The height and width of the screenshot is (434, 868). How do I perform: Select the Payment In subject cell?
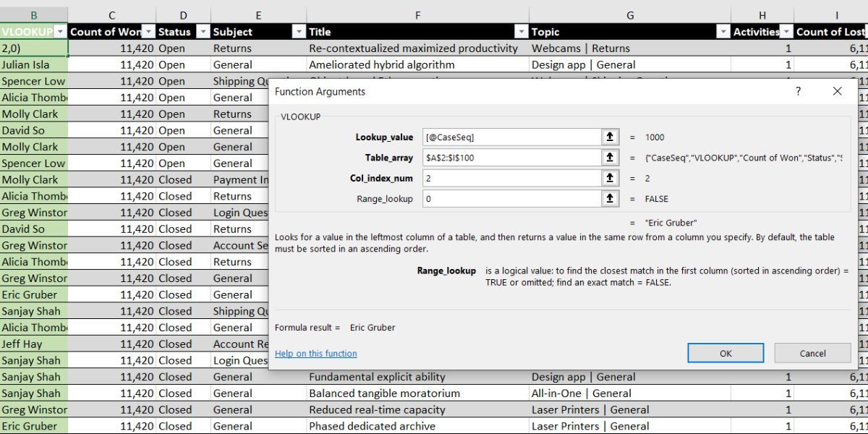coord(239,179)
